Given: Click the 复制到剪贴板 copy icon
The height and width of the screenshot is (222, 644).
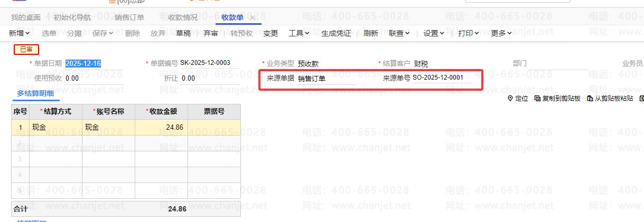Looking at the screenshot, I should click(x=537, y=99).
